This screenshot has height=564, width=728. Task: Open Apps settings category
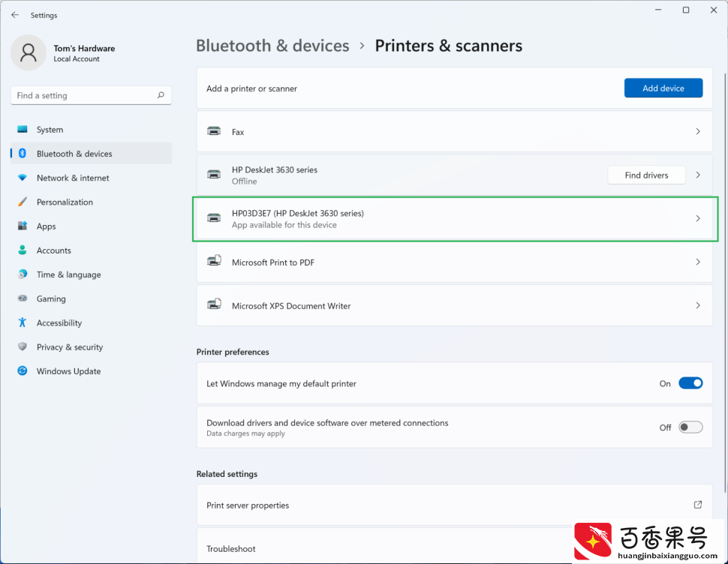[x=91, y=226]
